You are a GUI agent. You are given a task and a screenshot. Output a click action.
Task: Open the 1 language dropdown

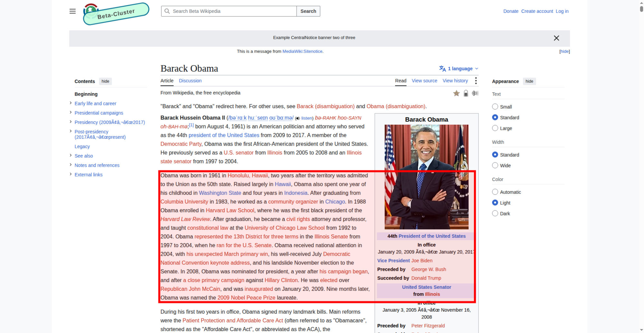coord(459,69)
